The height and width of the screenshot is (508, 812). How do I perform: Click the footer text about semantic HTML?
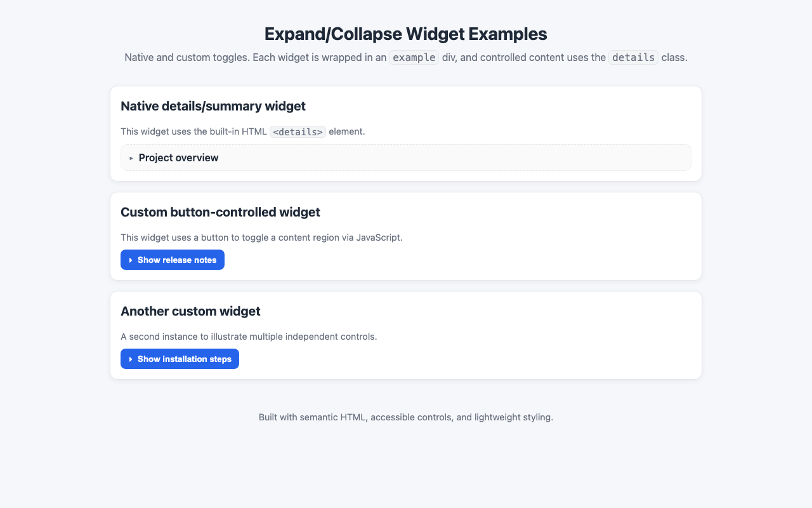(x=405, y=417)
